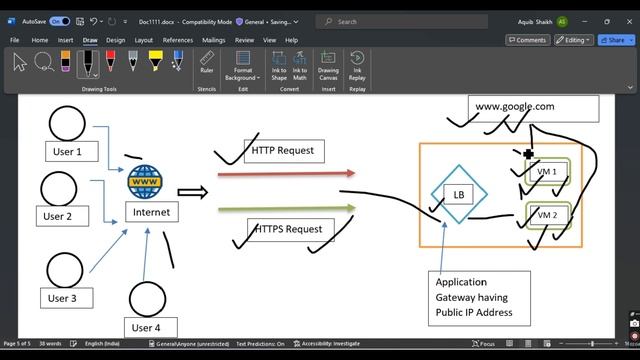Screen dimensions: 640x360
Task: Open the Format Background dropdown
Action: tap(242, 66)
